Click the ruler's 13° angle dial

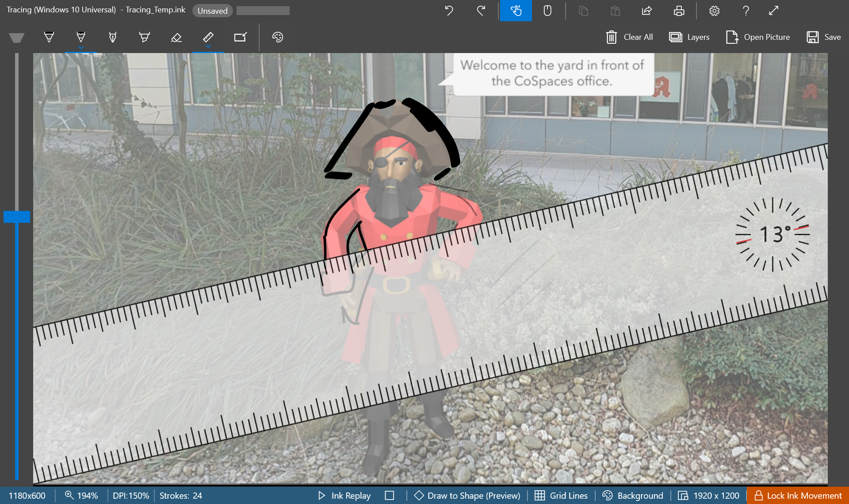773,234
